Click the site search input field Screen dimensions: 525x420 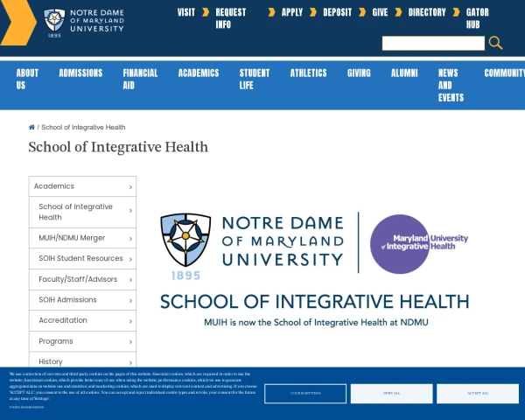[432, 43]
